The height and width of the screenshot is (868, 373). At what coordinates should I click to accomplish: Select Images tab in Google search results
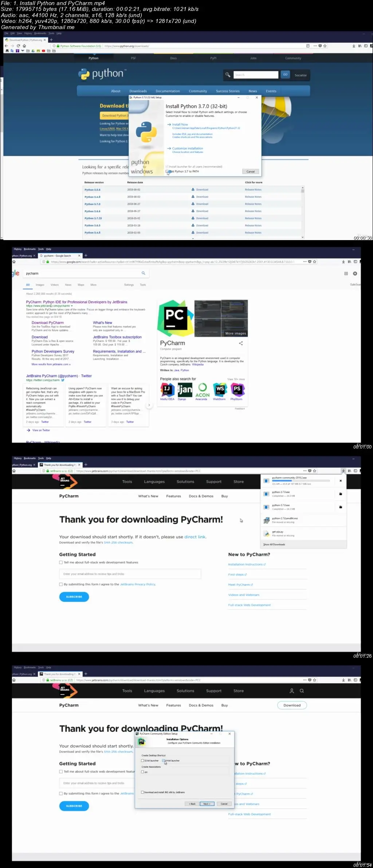(x=40, y=285)
